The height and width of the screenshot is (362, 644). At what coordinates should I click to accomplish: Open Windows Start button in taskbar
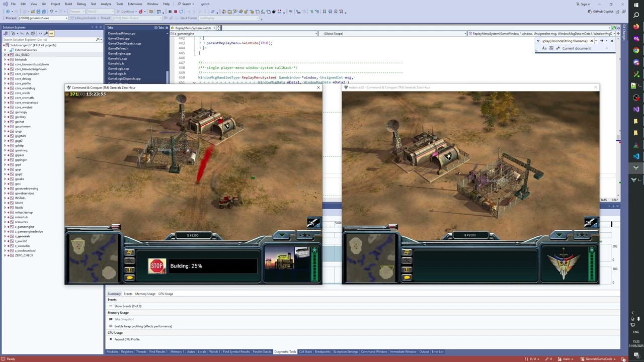(636, 5)
